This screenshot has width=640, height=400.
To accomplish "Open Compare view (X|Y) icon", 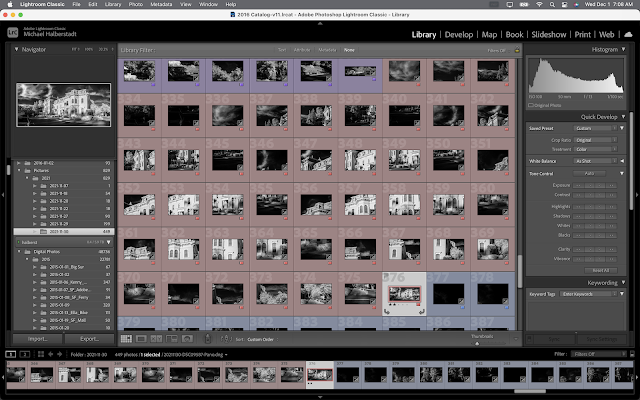I will 156,339.
